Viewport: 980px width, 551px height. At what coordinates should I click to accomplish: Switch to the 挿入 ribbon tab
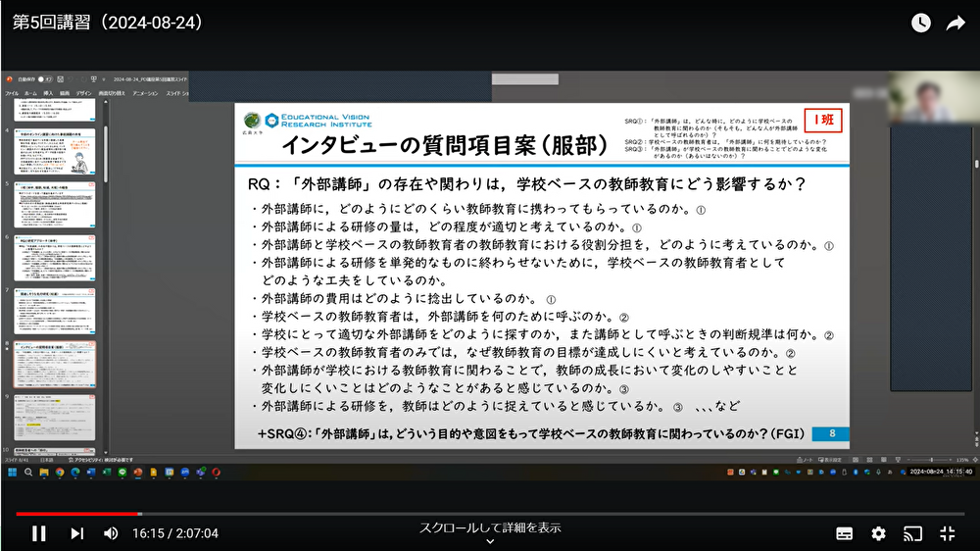coord(48,94)
